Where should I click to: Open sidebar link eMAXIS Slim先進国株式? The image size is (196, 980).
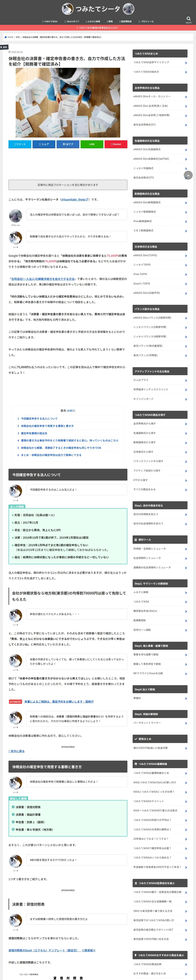coord(147,149)
